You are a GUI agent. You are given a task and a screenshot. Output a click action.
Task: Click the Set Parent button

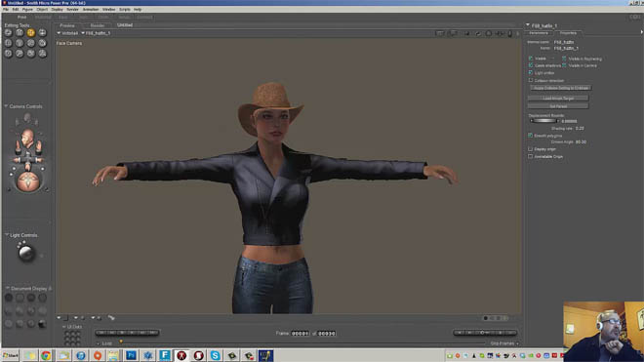[x=558, y=106]
